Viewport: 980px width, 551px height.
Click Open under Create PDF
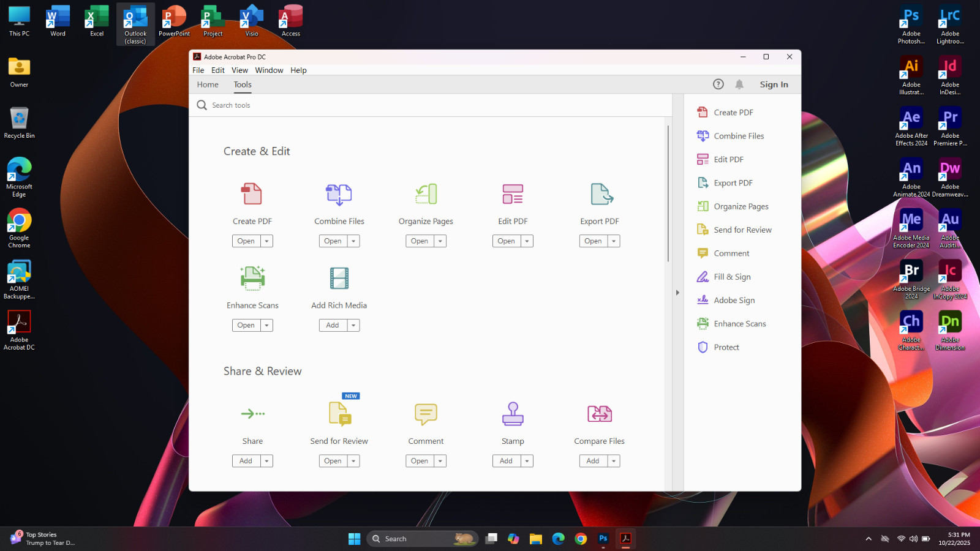tap(246, 241)
